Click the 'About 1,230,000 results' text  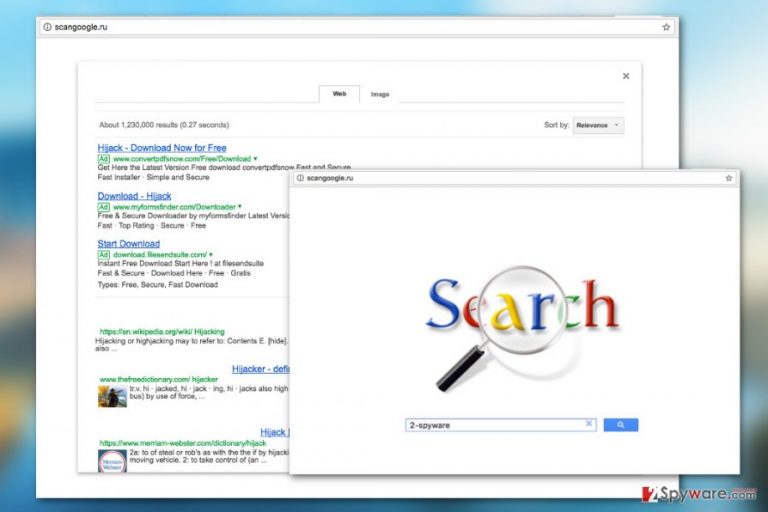[164, 125]
